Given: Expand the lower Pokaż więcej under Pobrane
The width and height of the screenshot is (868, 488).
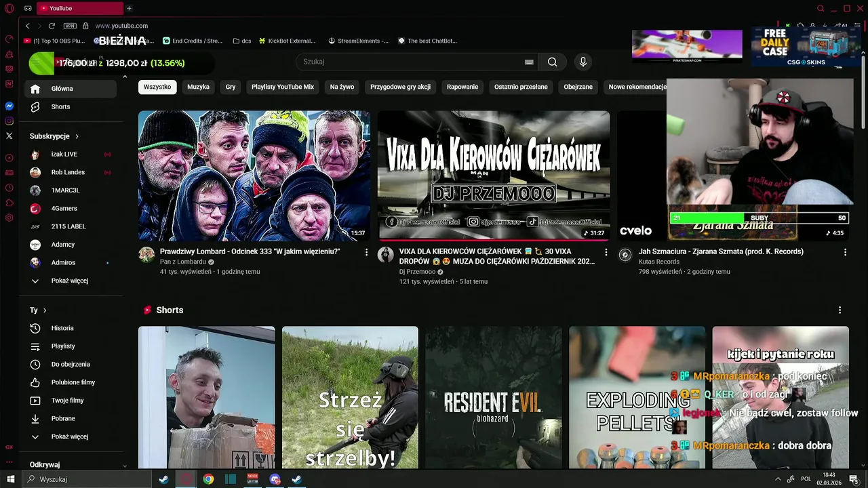Looking at the screenshot, I should pyautogui.click(x=71, y=436).
